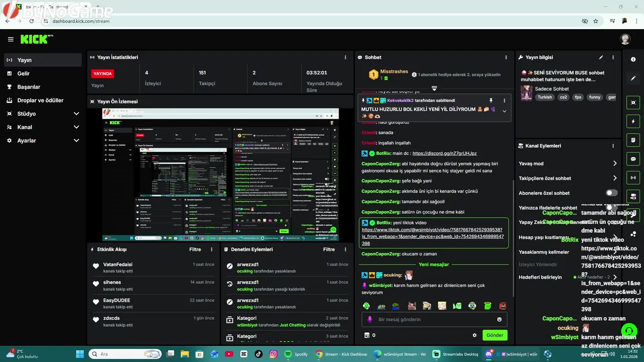The width and height of the screenshot is (644, 362).
Task: Click the broadcast signal icon in right toolbar
Action: coord(633,177)
